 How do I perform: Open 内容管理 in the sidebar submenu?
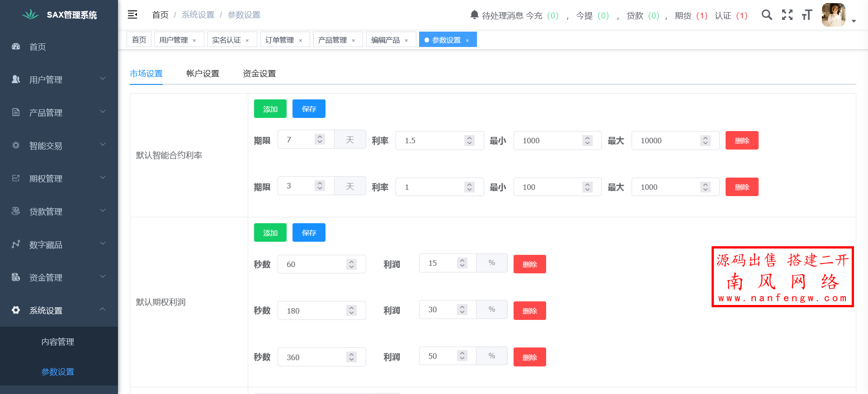(x=58, y=342)
